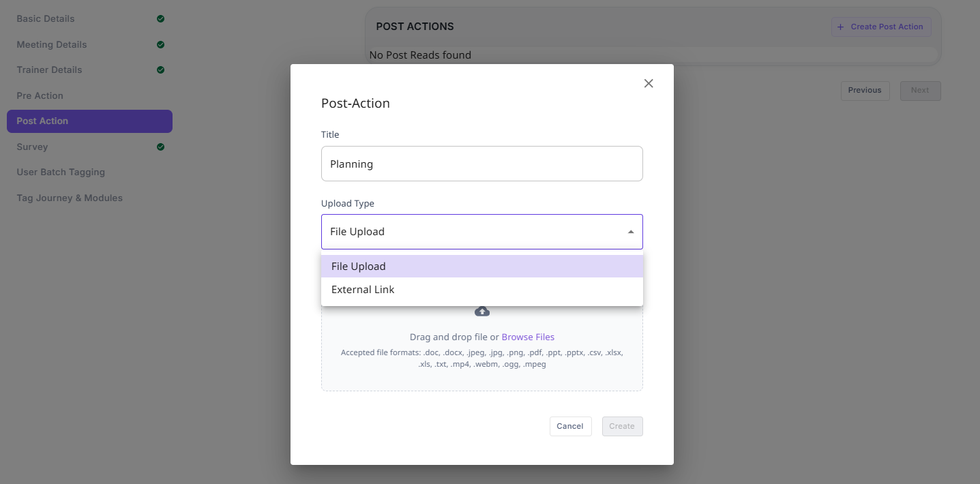
Task: Click the Browse Files link
Action: point(528,337)
